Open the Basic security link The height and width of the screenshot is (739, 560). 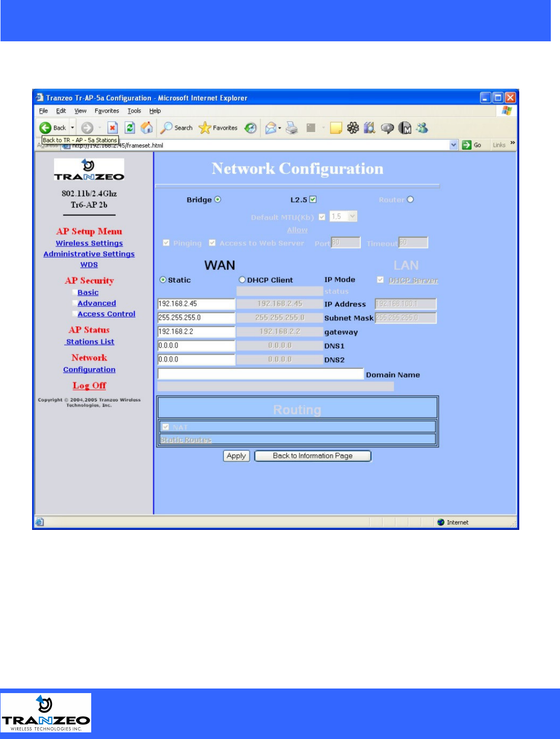pos(88,292)
